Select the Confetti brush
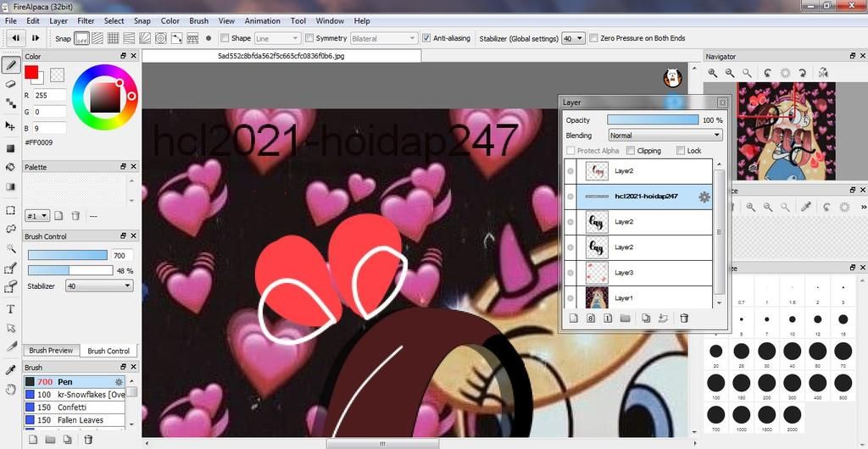The height and width of the screenshot is (449, 868). coord(75,407)
